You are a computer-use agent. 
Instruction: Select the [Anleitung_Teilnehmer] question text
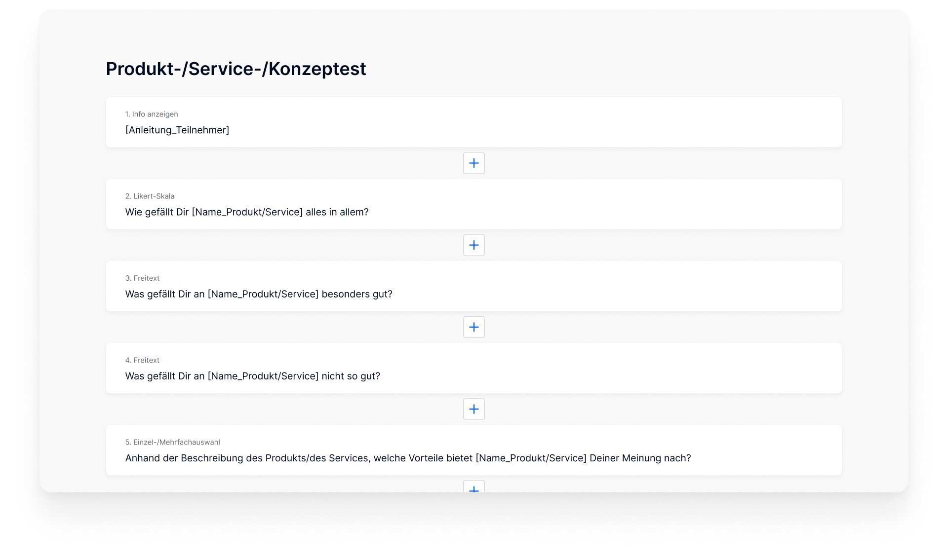click(x=177, y=130)
